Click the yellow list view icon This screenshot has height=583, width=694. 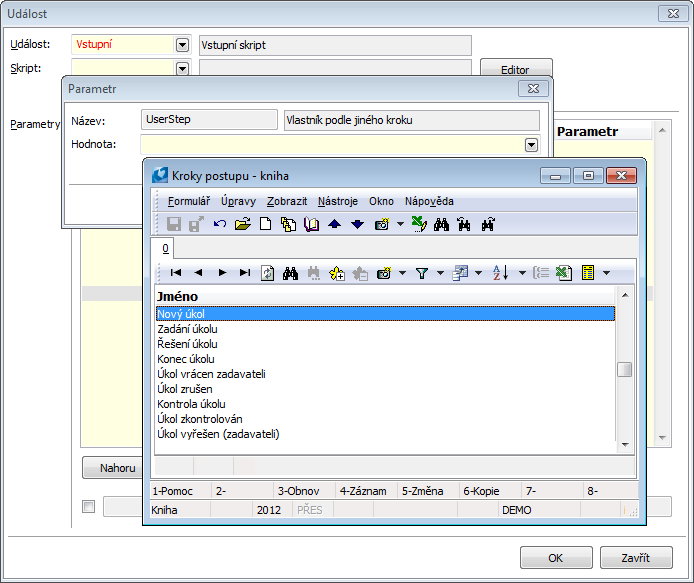coord(588,273)
